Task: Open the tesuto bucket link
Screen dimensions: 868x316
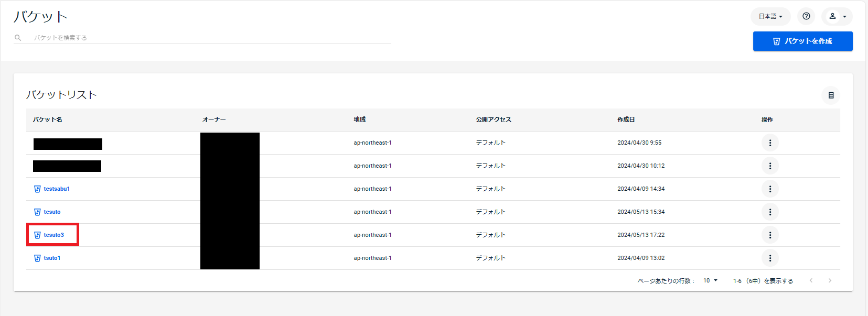Action: click(x=52, y=212)
